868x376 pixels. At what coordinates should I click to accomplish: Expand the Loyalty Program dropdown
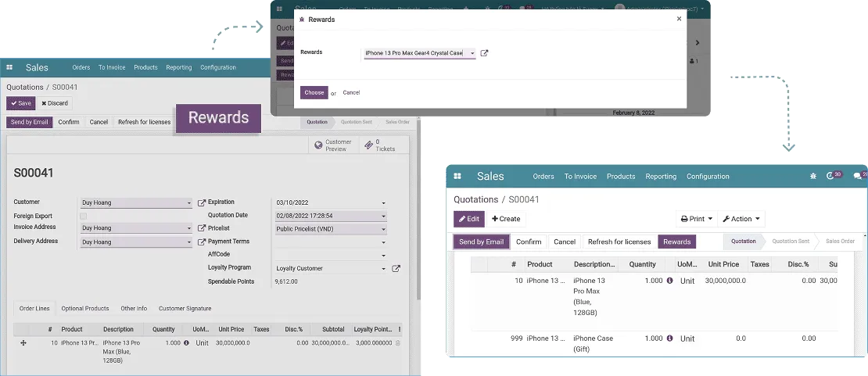click(383, 269)
